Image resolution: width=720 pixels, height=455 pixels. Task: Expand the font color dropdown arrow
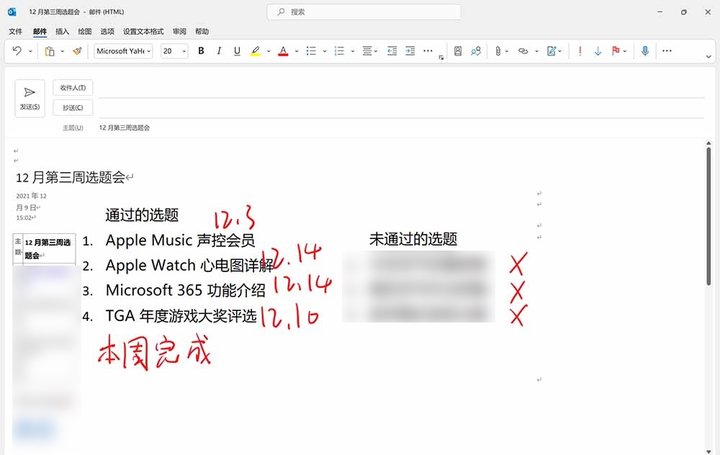click(296, 51)
